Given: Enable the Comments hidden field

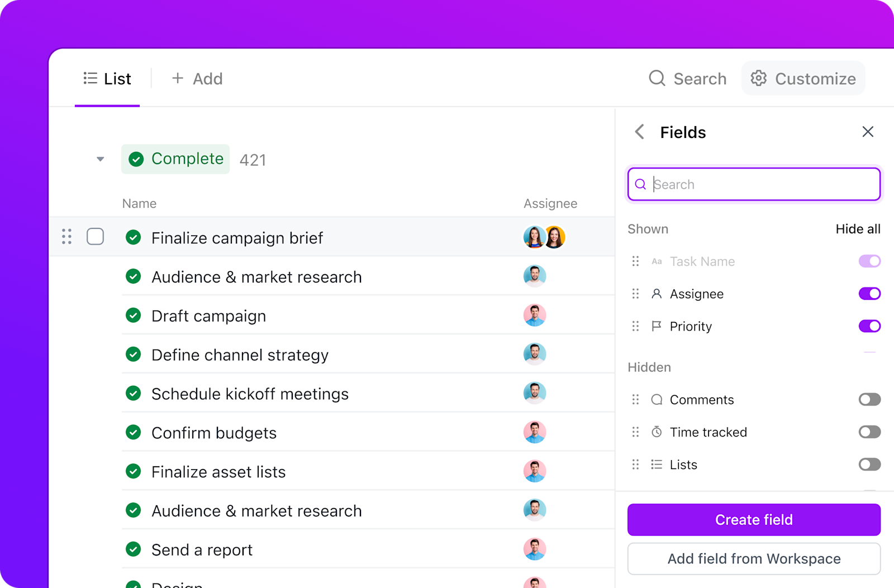Looking at the screenshot, I should [x=869, y=399].
